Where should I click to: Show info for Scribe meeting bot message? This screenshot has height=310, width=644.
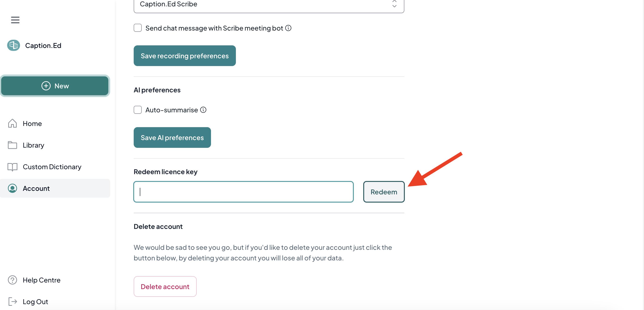point(288,28)
